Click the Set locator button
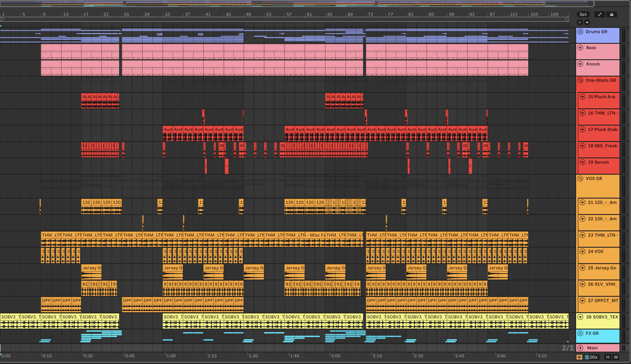 click(583, 15)
